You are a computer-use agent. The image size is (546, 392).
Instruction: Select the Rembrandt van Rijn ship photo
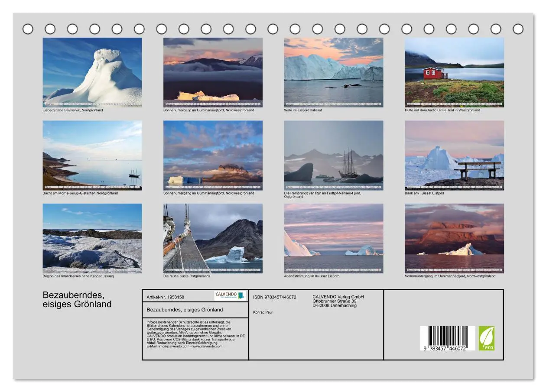(334, 156)
